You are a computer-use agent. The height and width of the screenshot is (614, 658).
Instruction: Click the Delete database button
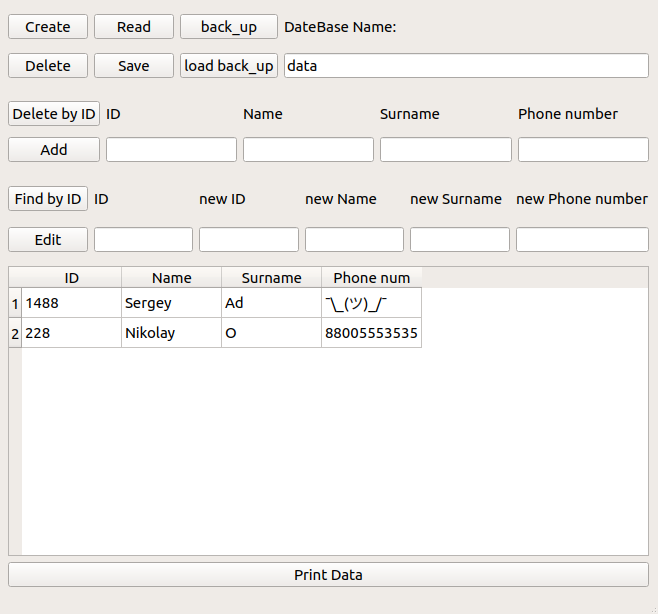tap(48, 65)
